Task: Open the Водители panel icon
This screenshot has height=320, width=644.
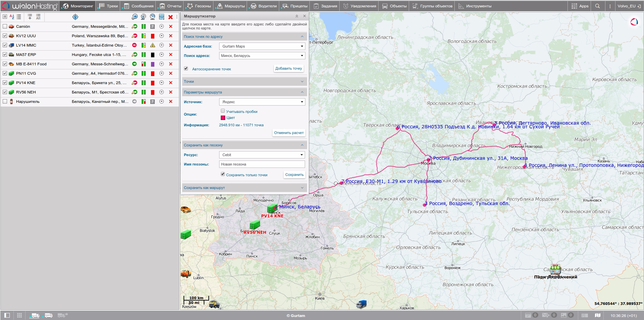Action: pyautogui.click(x=264, y=6)
